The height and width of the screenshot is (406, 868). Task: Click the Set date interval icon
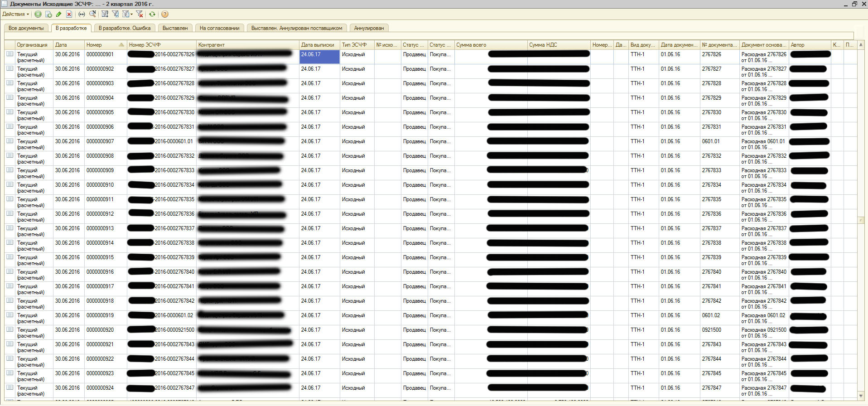82,14
